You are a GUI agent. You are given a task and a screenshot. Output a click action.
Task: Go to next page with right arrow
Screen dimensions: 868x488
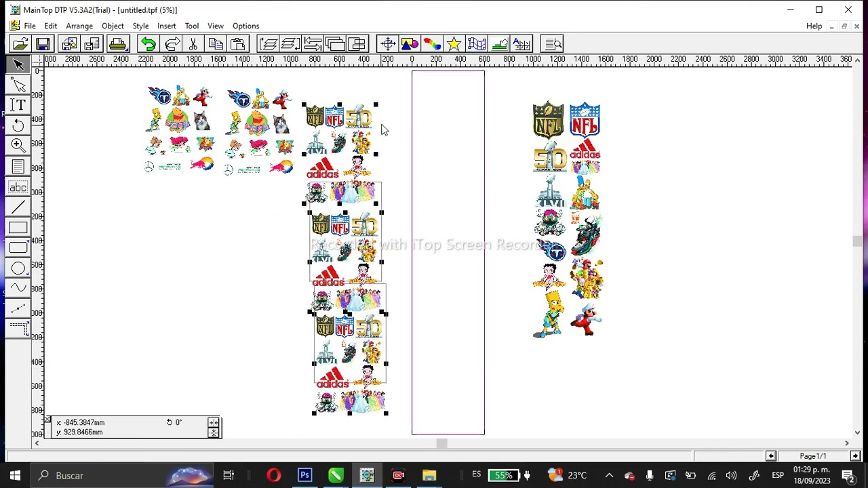pos(855,456)
